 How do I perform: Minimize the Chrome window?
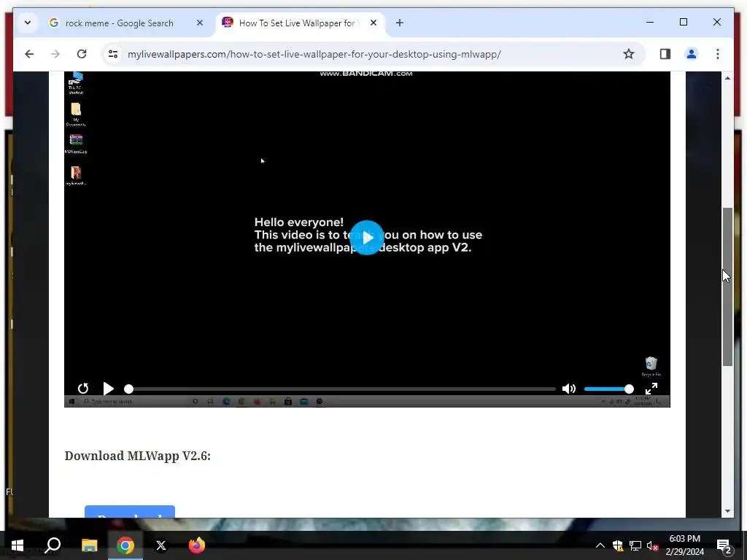(650, 22)
